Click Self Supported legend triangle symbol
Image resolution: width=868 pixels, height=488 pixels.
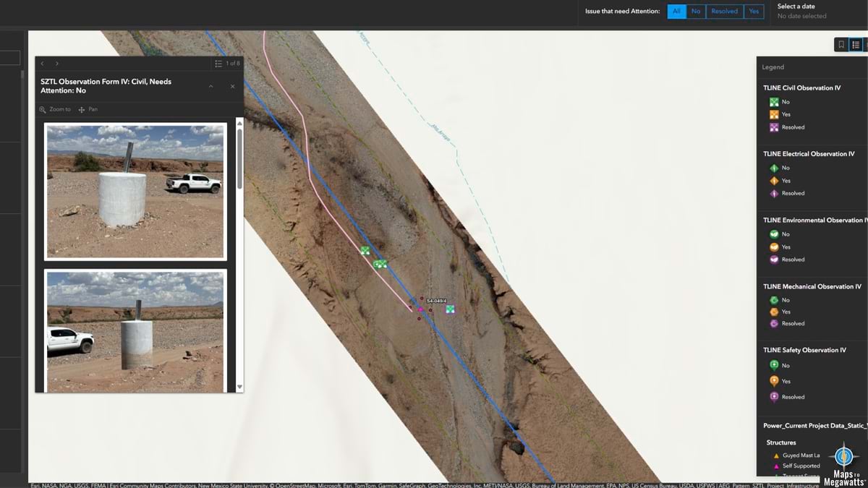(x=776, y=466)
